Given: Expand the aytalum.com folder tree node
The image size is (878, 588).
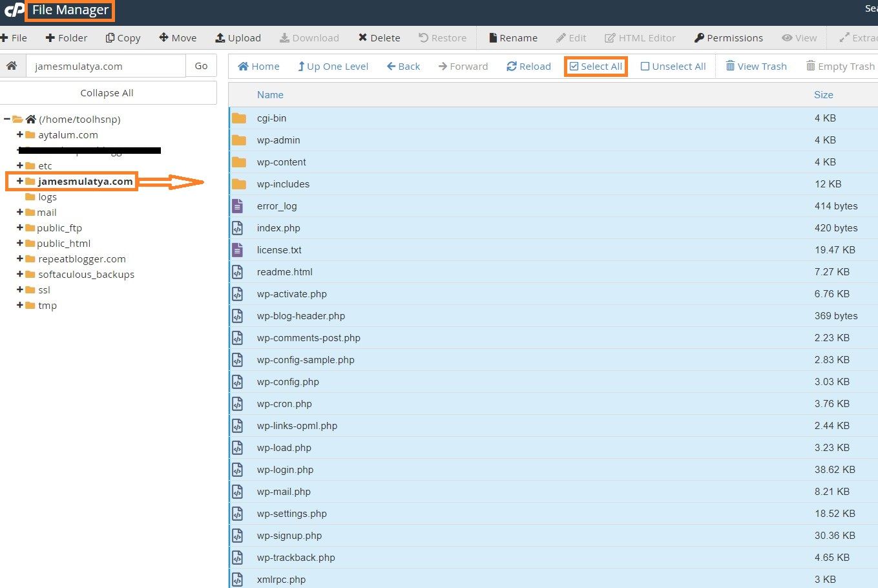Looking at the screenshot, I should pyautogui.click(x=20, y=134).
